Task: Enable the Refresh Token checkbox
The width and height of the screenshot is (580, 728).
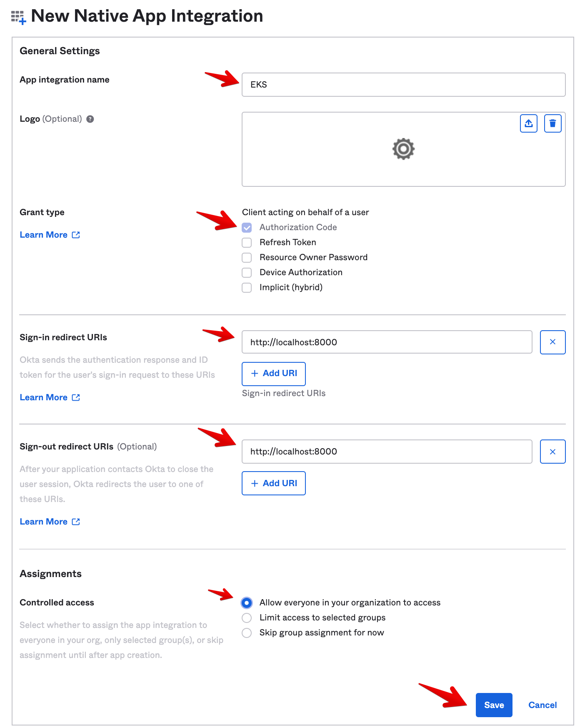Action: (247, 243)
